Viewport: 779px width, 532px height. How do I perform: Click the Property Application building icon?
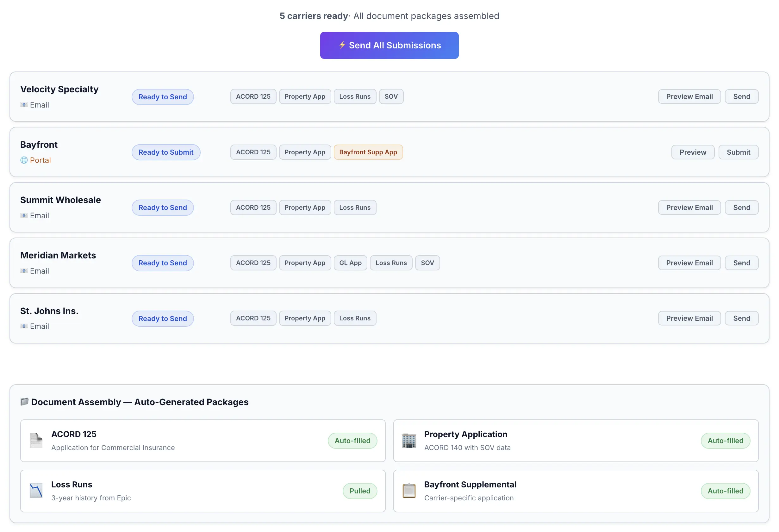408,440
